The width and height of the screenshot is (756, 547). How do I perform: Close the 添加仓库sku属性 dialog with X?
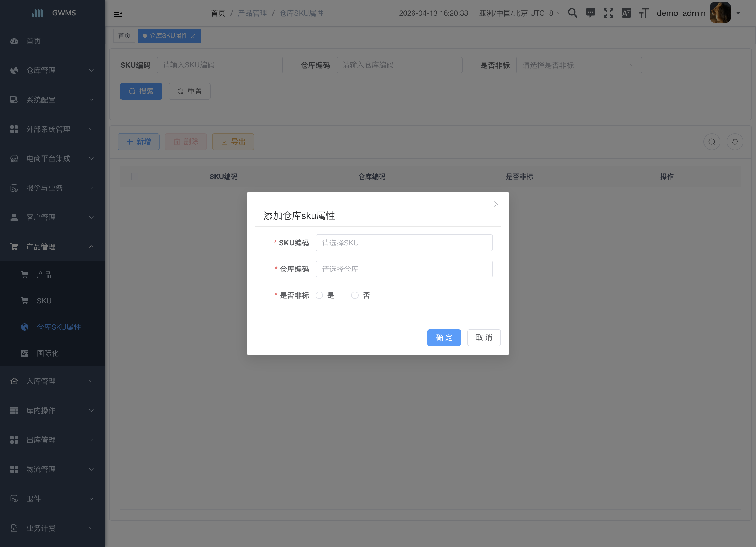click(496, 204)
